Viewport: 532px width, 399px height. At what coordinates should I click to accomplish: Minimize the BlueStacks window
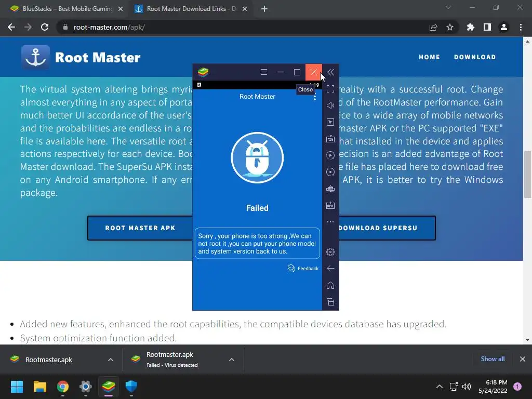(x=280, y=72)
